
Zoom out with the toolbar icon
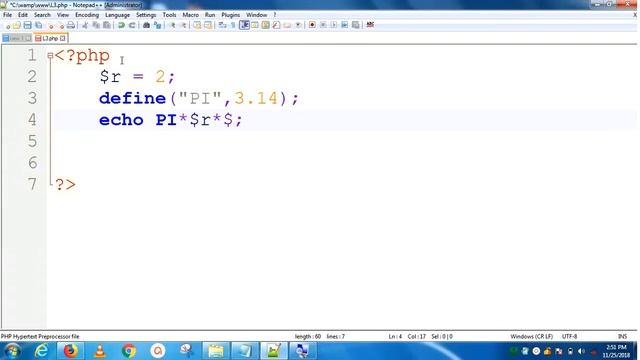pos(184,25)
